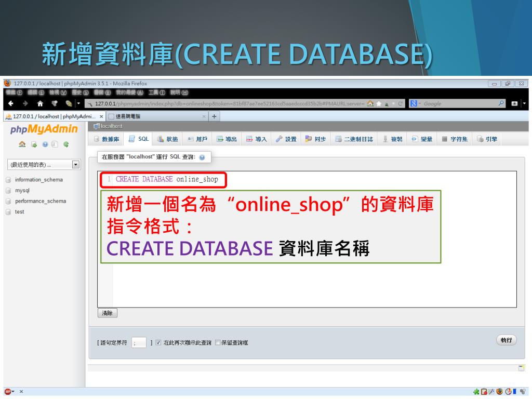Toggle the 在此再次顯示此查詢 checkbox
The image size is (532, 399).
pos(158,343)
